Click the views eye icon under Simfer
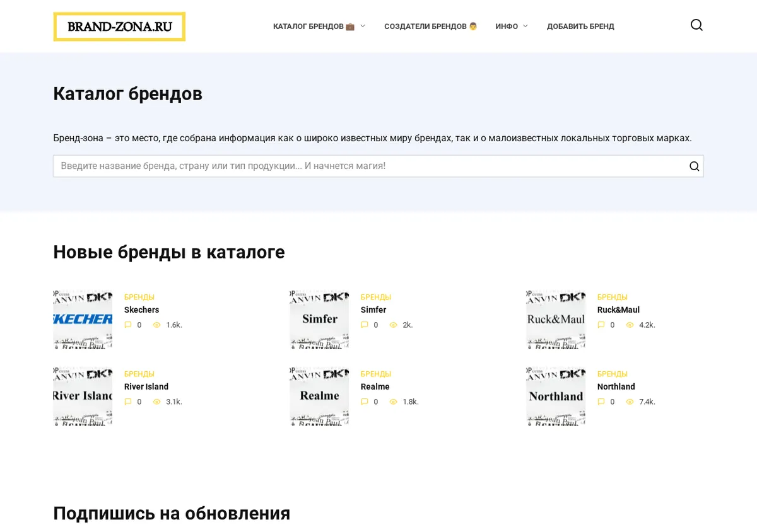The image size is (757, 532). point(394,325)
